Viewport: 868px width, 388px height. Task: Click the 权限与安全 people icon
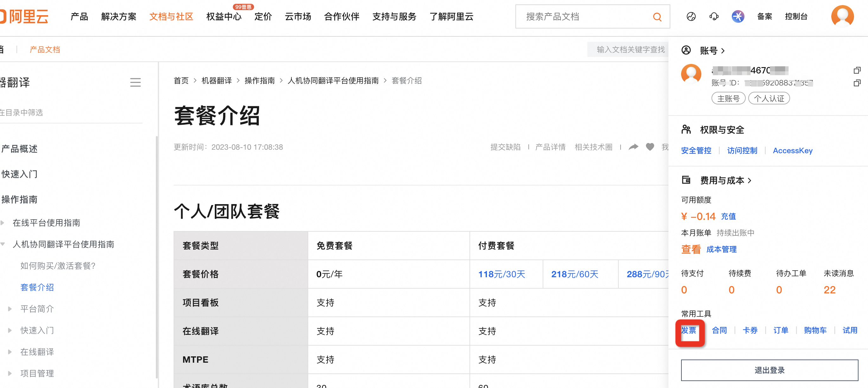686,129
